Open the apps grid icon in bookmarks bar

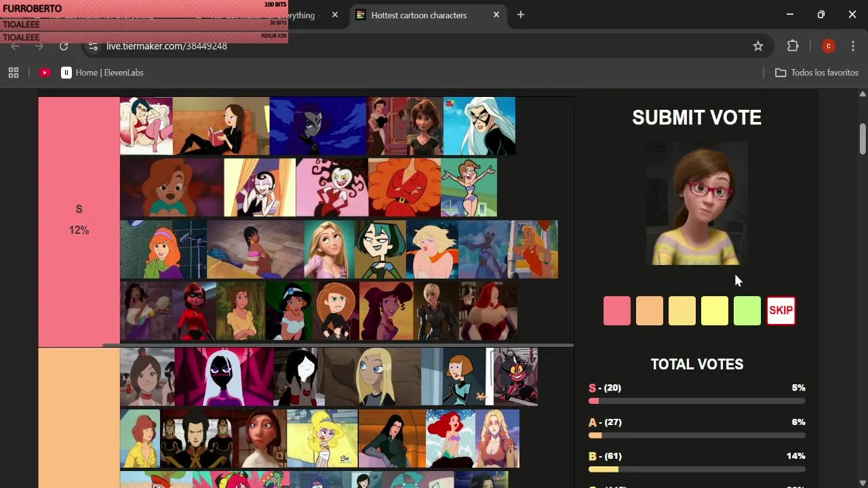pyautogui.click(x=14, y=73)
